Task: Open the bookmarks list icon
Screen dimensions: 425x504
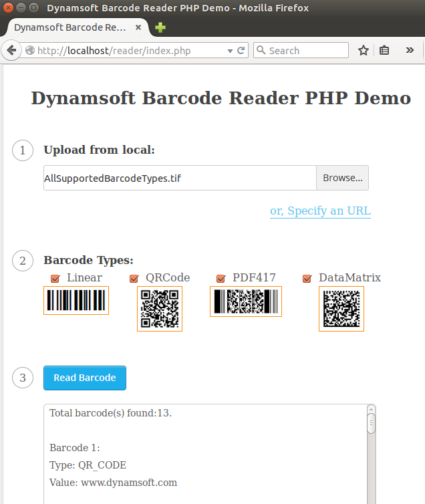Action: pyautogui.click(x=384, y=50)
